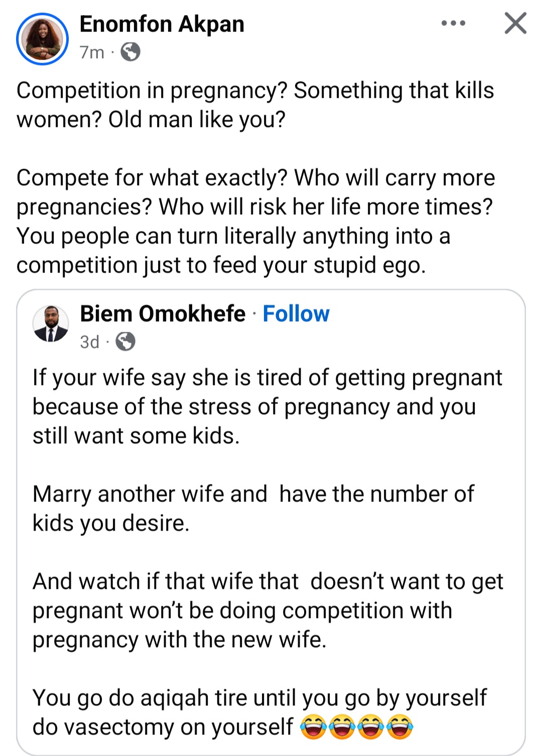Open Enomfon Akpan's profile picture
Viewport: 542px width, 756px height.
[42, 39]
